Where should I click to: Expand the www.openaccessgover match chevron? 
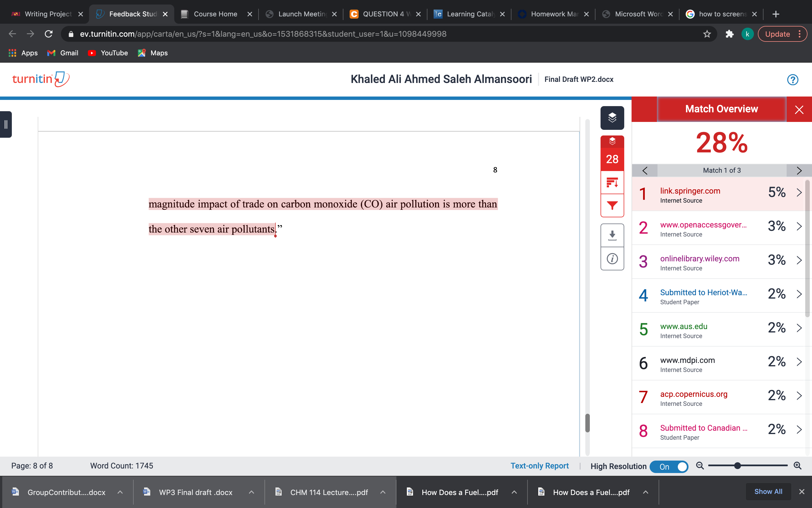point(799,226)
